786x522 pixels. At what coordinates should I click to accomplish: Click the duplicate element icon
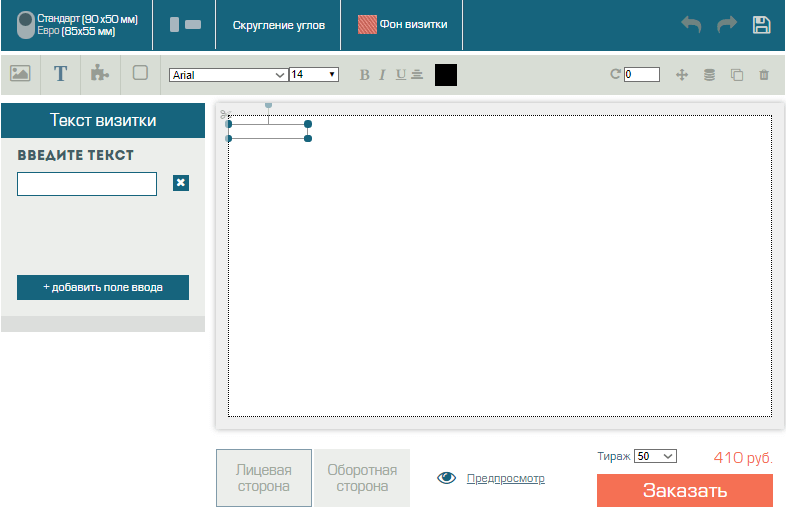(x=737, y=75)
